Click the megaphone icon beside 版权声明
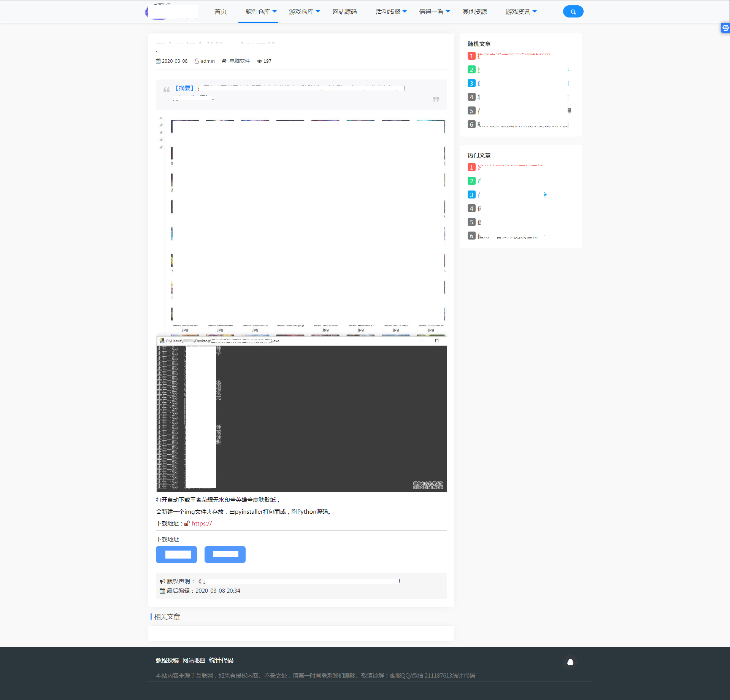This screenshot has width=730, height=700. pyautogui.click(x=162, y=581)
